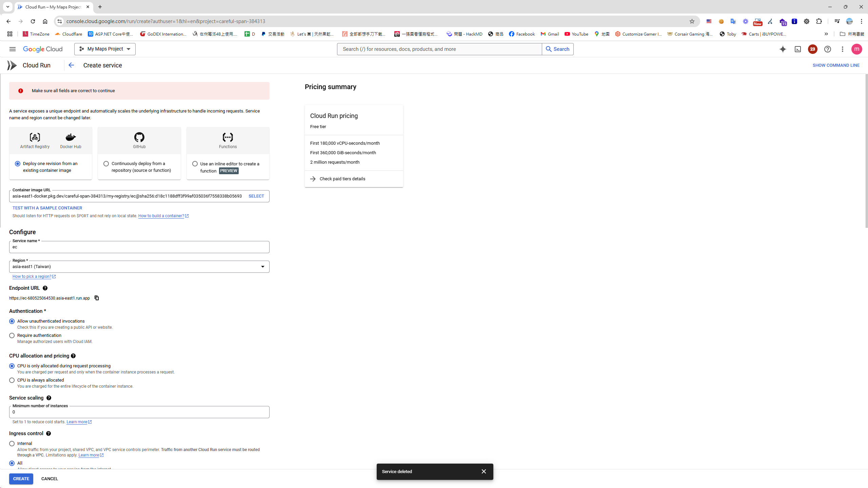Viewport: 868px width, 488px height.
Task: Select the Docker Hub source icon
Action: pos(71,137)
